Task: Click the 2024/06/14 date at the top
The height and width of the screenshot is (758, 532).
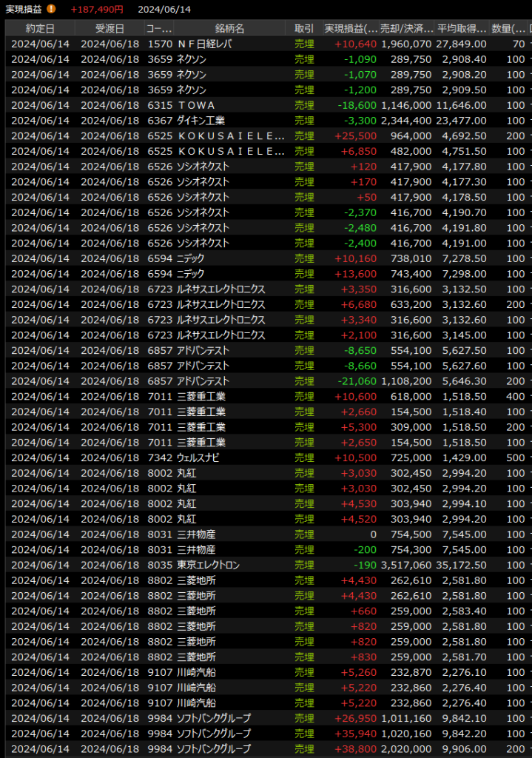Action: pos(164,9)
